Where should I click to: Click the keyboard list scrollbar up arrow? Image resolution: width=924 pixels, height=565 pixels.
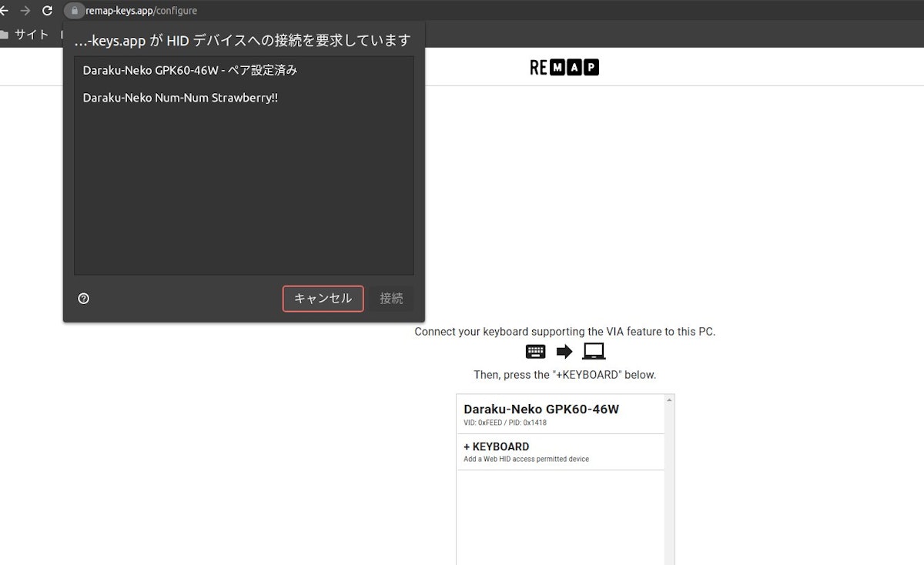[669, 400]
